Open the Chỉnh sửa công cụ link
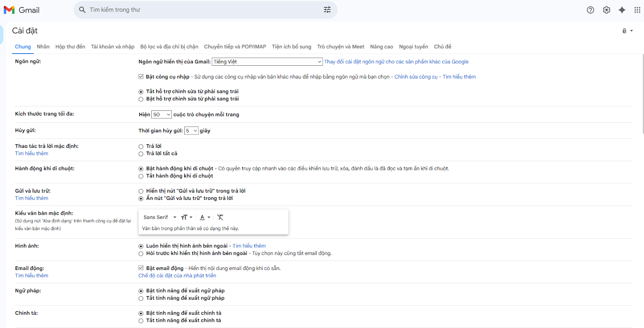Image resolution: width=644 pixels, height=328 pixels. point(416,77)
